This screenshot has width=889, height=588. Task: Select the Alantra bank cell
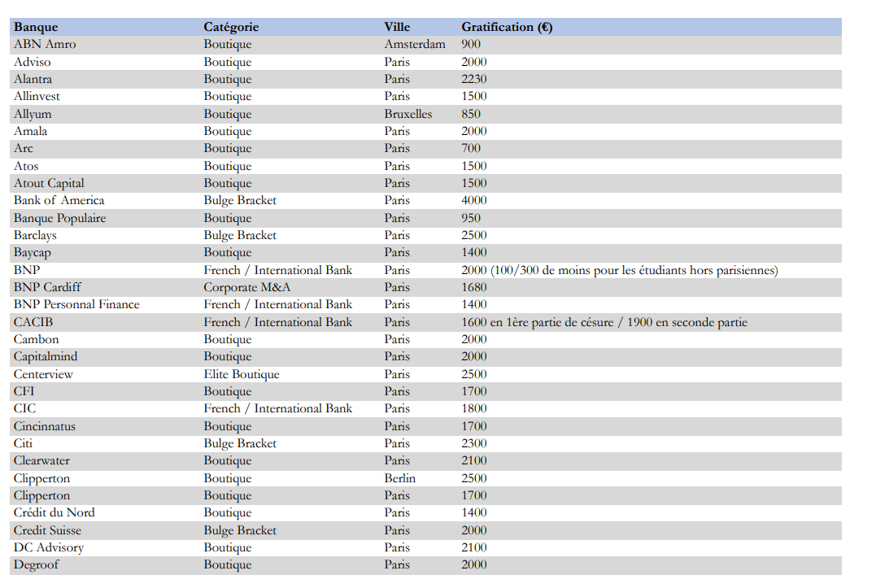point(33,79)
